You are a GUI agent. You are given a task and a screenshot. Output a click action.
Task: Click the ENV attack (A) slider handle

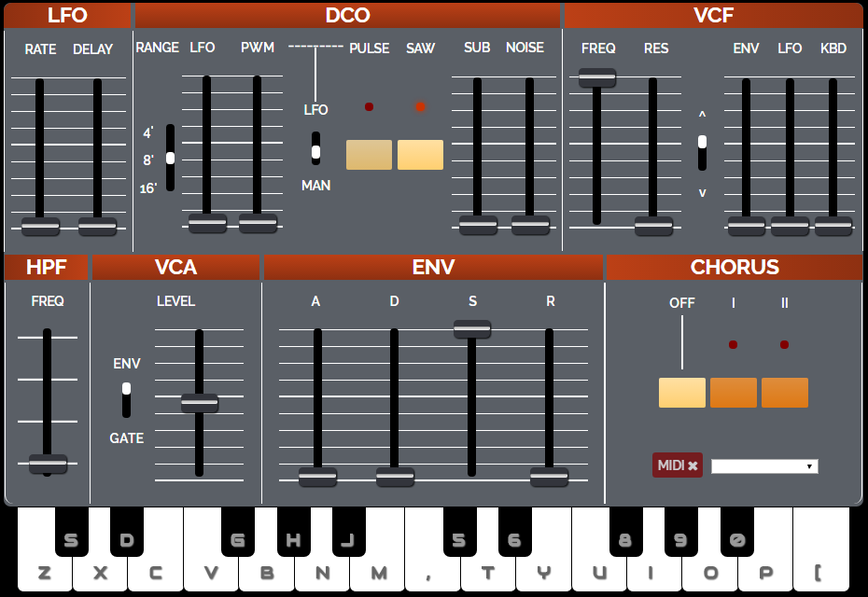[x=317, y=477]
